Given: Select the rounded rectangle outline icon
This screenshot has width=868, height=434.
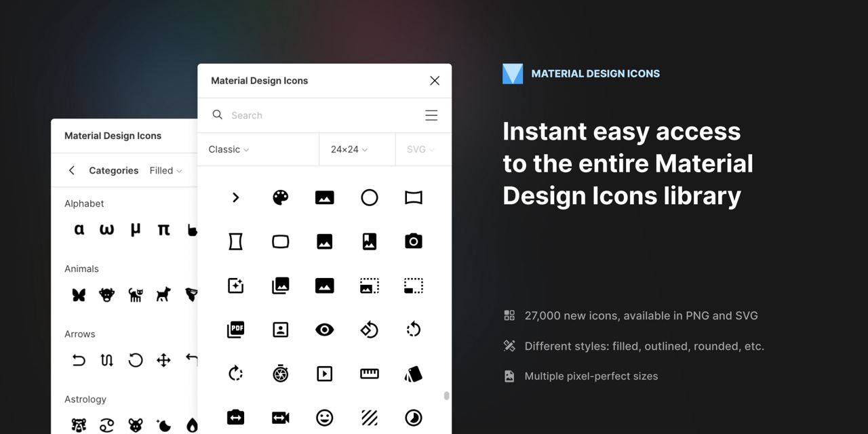Looking at the screenshot, I should tap(280, 241).
